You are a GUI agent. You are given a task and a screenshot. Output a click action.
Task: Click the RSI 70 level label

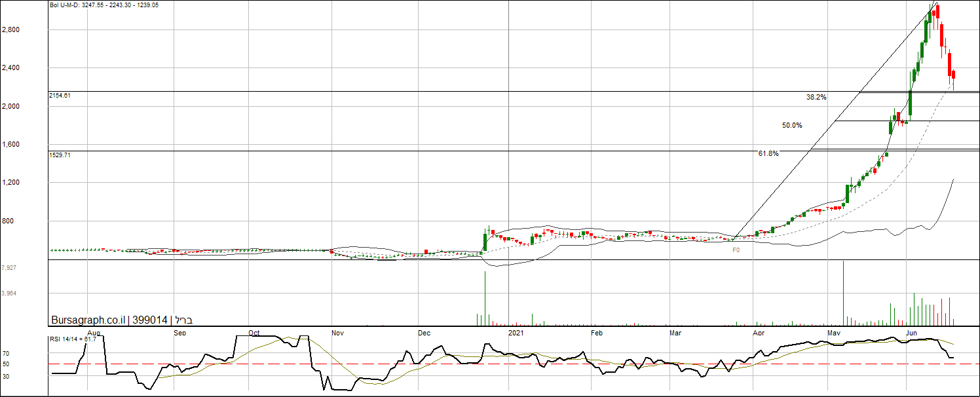(x=5, y=354)
